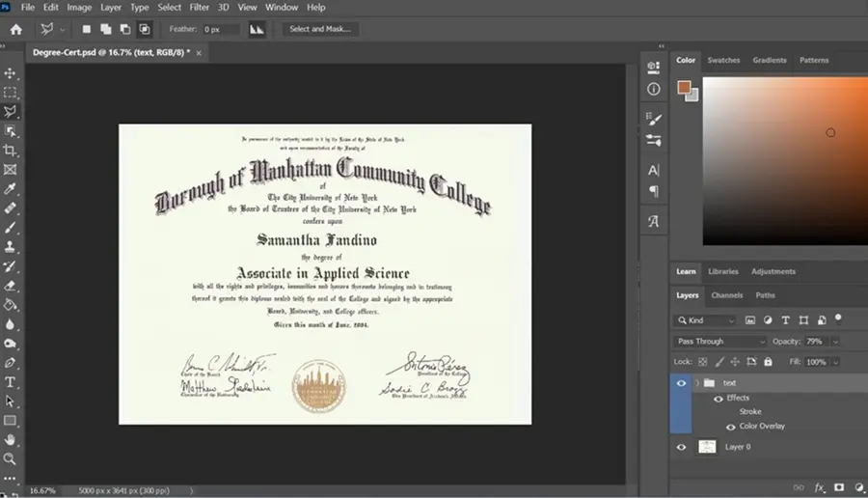Choose the Eyedropper tool
The width and height of the screenshot is (868, 498).
[x=10, y=189]
